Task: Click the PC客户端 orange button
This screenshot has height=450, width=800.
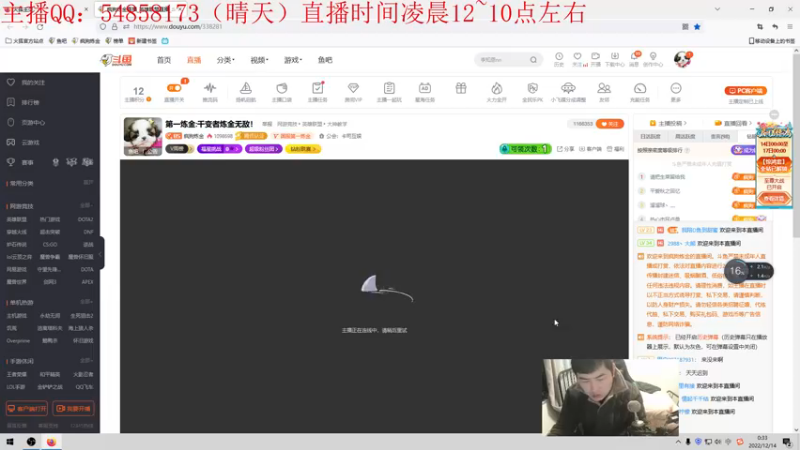Action: coord(745,91)
